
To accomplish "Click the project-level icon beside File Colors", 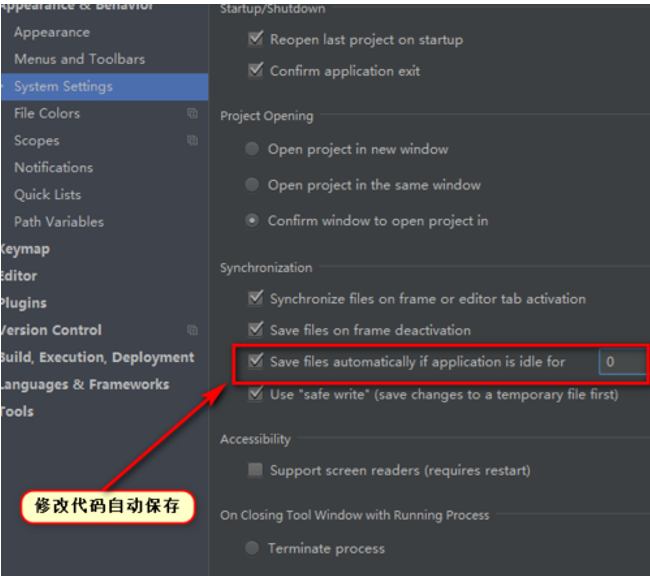I will (192, 113).
